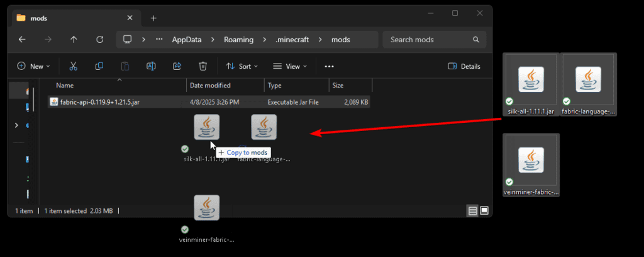Close the mods tab
Image resolution: width=644 pixels, height=257 pixels.
click(x=130, y=18)
